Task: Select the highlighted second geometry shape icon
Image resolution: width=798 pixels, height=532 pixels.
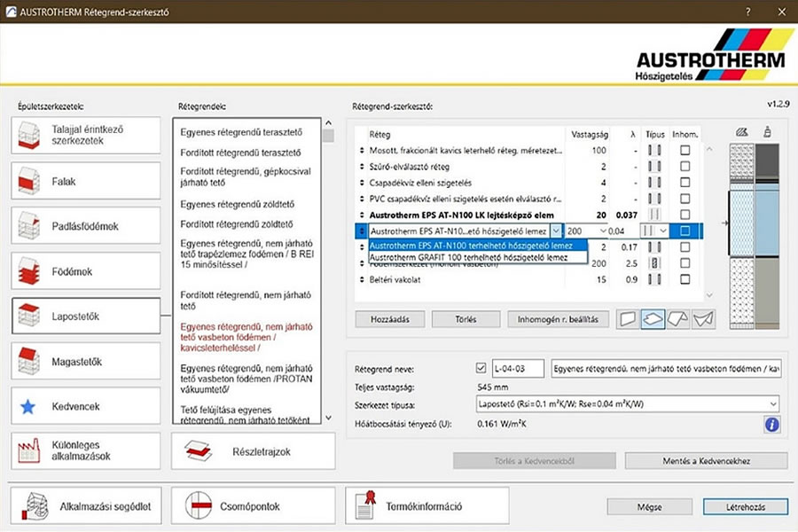Action: coord(653,319)
